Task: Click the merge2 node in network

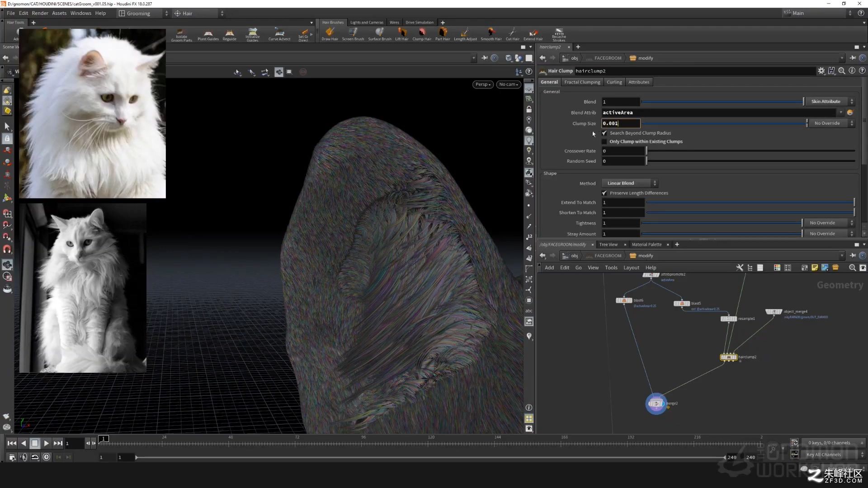Action: pyautogui.click(x=656, y=404)
